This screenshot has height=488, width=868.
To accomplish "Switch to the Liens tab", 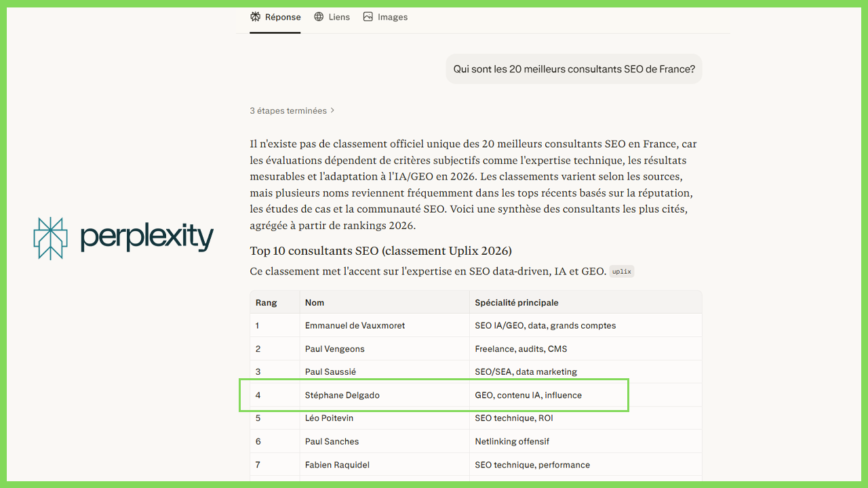I will pyautogui.click(x=339, y=17).
